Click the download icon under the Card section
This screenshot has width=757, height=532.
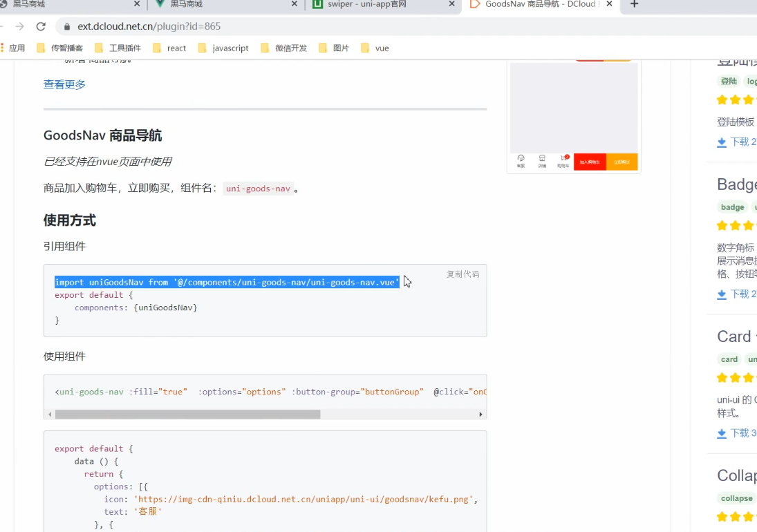coord(722,433)
